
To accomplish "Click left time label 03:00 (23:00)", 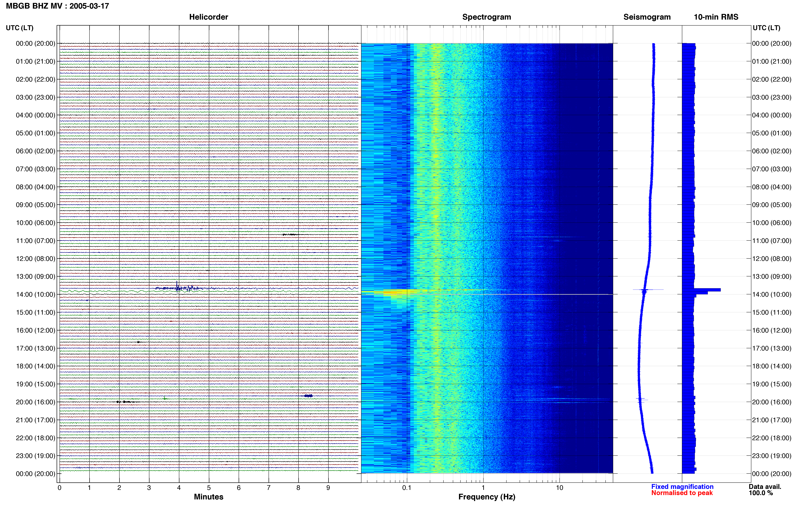I will (x=36, y=97).
